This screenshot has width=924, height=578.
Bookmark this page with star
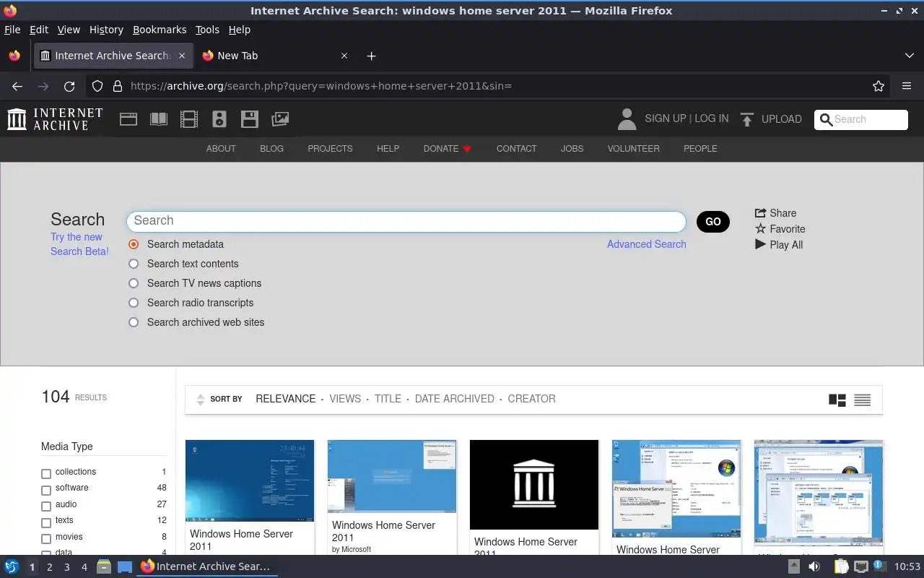click(x=879, y=86)
